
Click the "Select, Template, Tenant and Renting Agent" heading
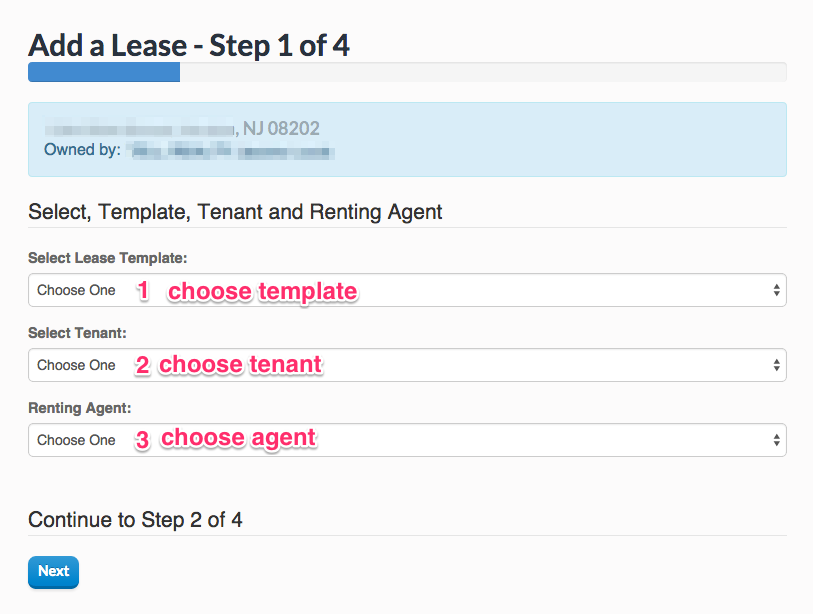(x=235, y=212)
